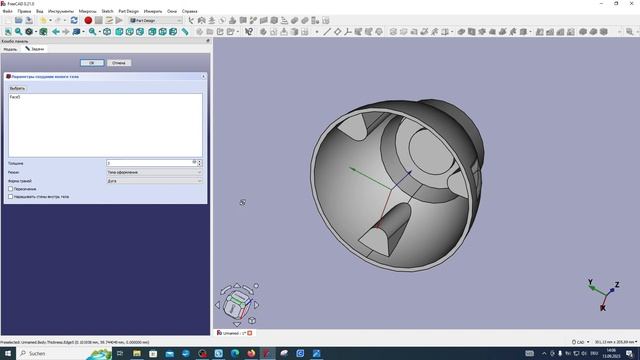Screen dimensions: 640x360
Task: Open the Part Design menu
Action: point(129,11)
